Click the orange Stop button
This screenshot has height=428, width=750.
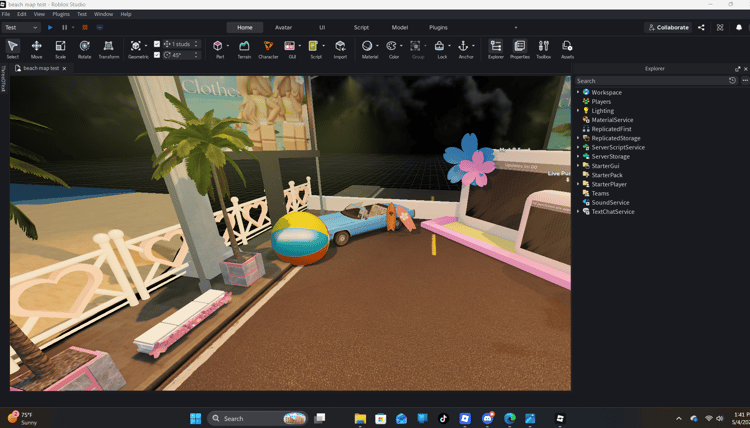(85, 28)
